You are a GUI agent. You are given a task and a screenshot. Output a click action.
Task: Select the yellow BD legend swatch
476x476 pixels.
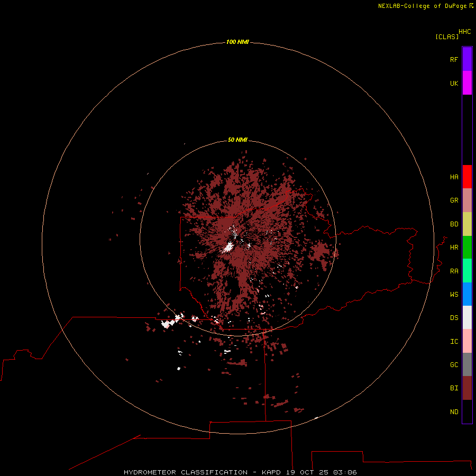[467, 224]
